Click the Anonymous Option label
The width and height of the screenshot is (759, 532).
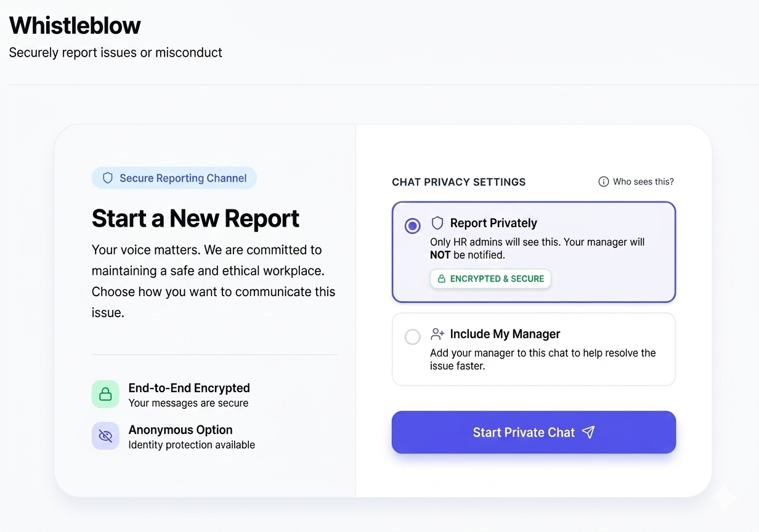pos(181,430)
